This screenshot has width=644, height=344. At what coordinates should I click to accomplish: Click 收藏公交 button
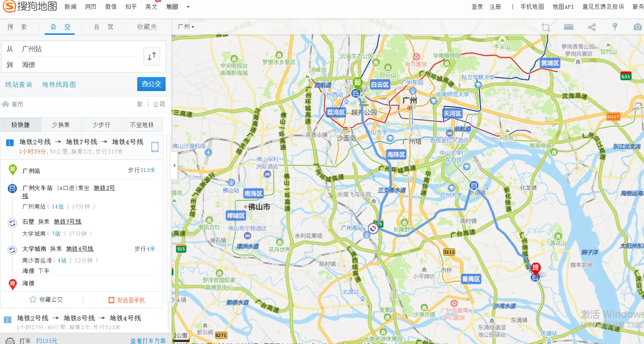pos(46,299)
